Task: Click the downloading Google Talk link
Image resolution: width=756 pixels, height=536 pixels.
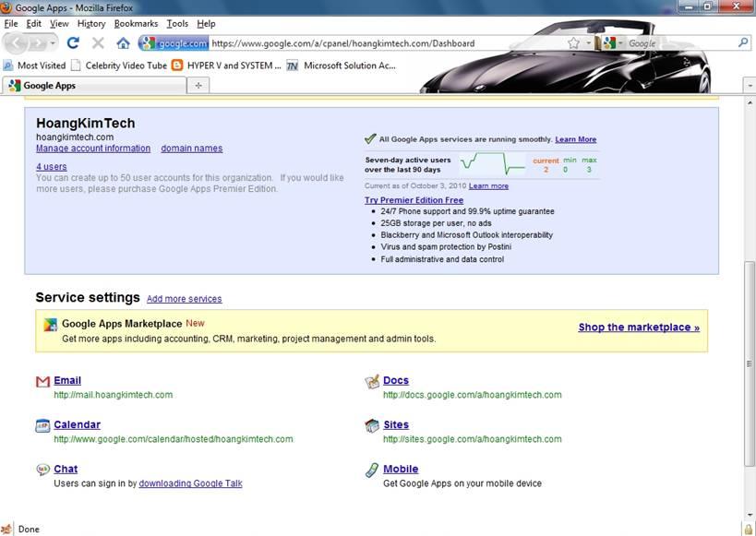Action: [190, 483]
